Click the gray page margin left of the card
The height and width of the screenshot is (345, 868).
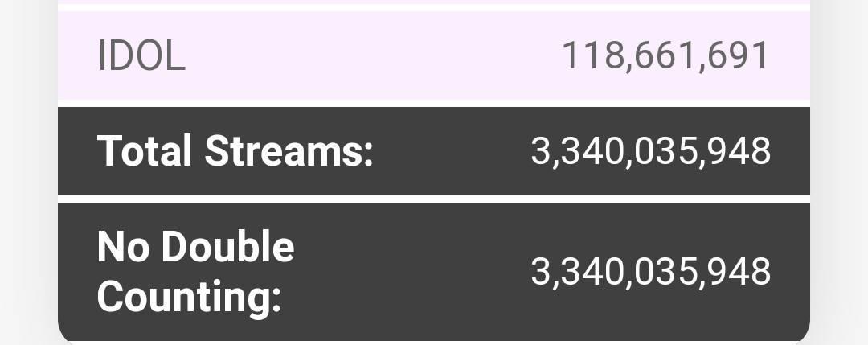[x=28, y=172]
